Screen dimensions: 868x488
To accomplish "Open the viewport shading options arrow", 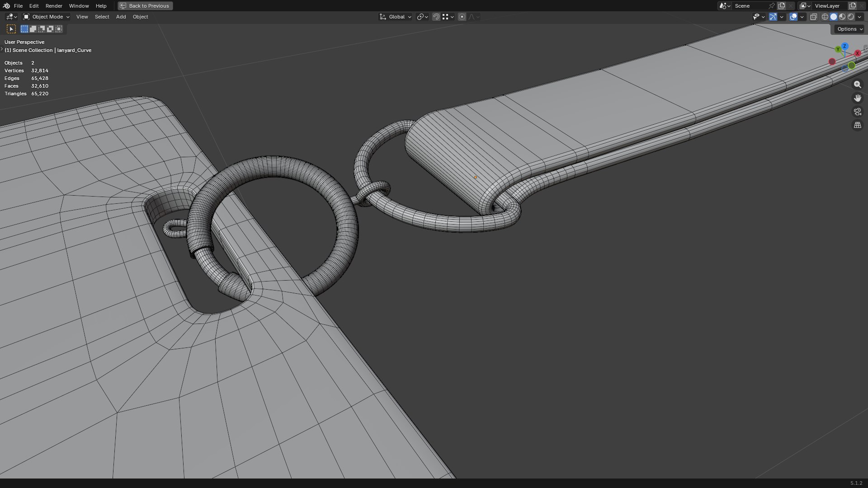I will tap(859, 17).
